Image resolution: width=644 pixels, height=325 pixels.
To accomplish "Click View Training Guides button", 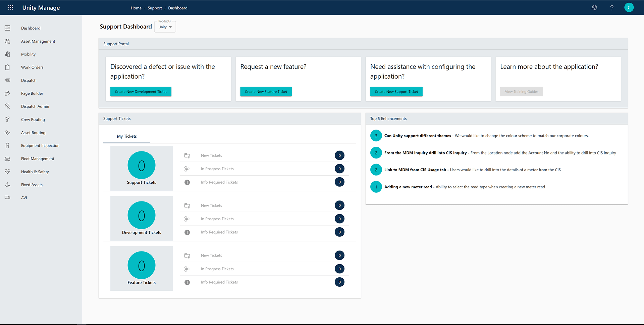I will [x=521, y=92].
